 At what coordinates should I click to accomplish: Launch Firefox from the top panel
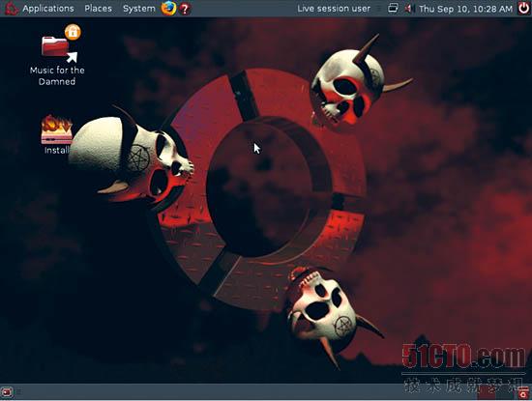(168, 9)
